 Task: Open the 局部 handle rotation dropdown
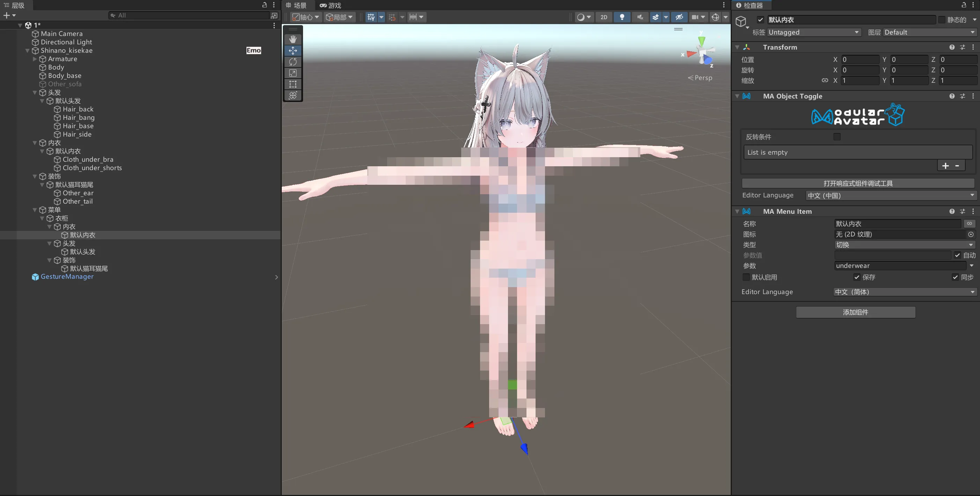point(339,17)
